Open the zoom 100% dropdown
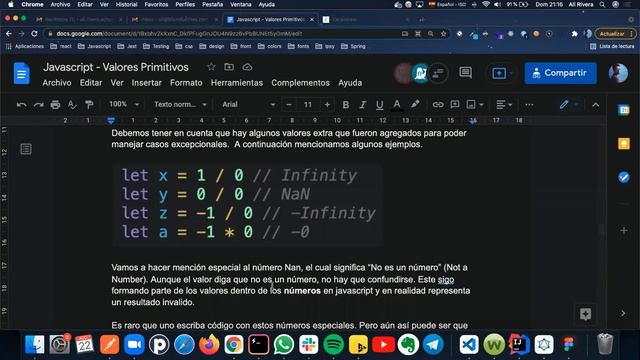Viewport: 640px width, 360px height. tap(124, 104)
